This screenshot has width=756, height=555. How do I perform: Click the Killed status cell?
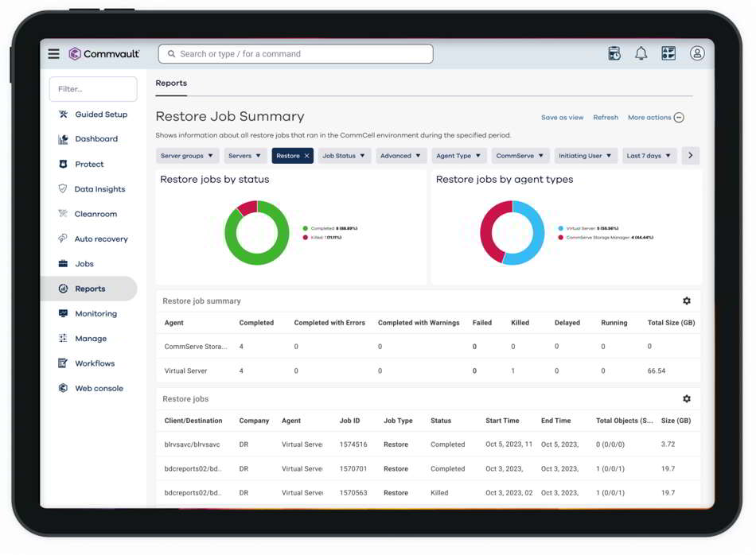click(x=439, y=493)
